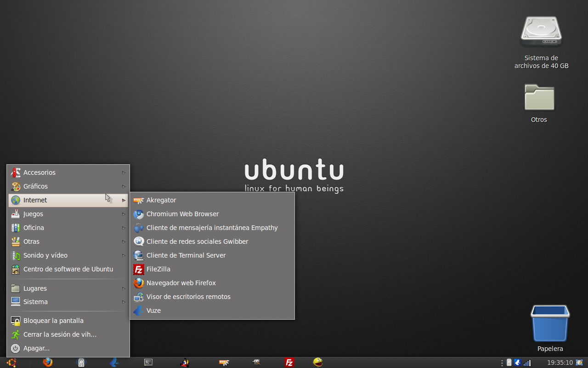Open the terminal launcher in the panel
Image resolution: width=588 pixels, height=368 pixels.
[148, 362]
